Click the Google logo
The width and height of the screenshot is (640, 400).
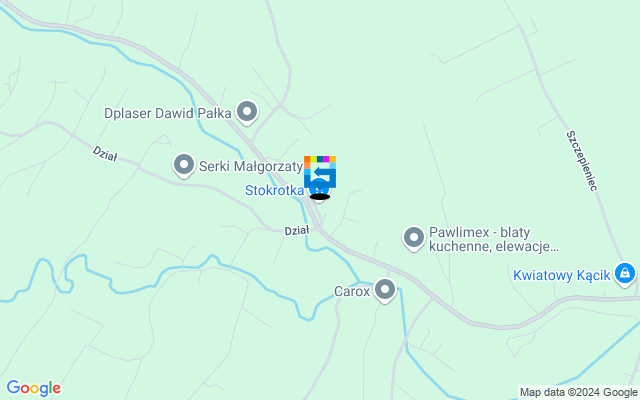33,388
